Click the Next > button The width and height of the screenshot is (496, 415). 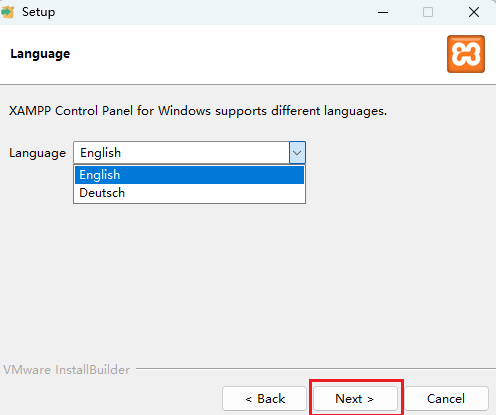click(x=355, y=398)
